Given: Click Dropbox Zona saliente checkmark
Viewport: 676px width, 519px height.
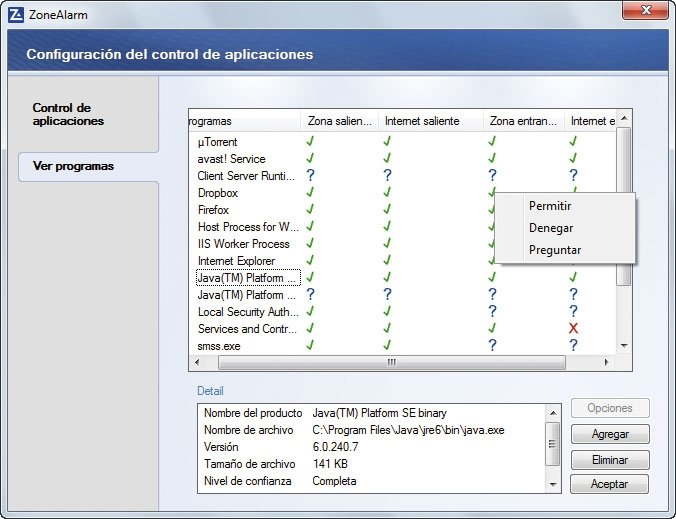Looking at the screenshot, I should pos(310,192).
